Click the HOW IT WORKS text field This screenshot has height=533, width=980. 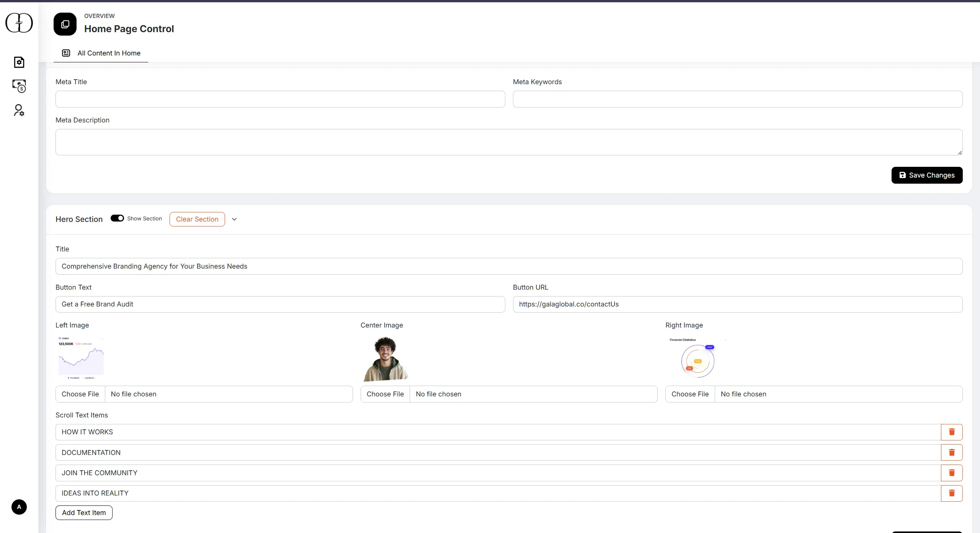pyautogui.click(x=498, y=432)
